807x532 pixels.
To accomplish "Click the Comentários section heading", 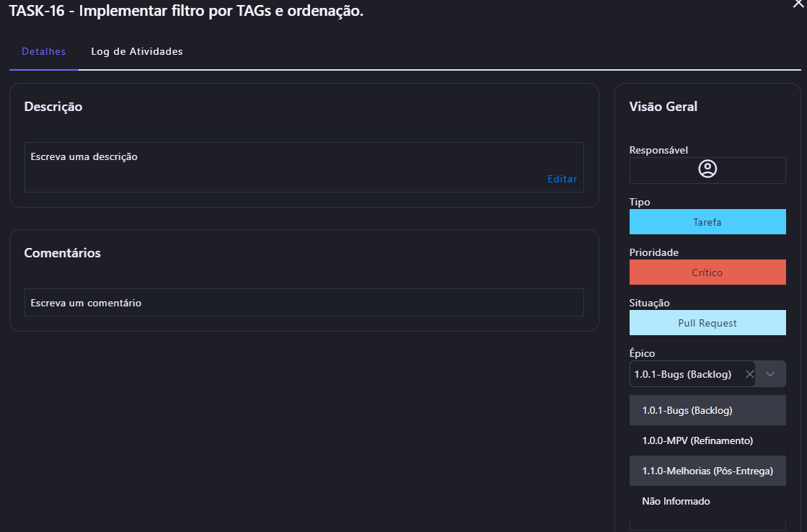I will [62, 253].
